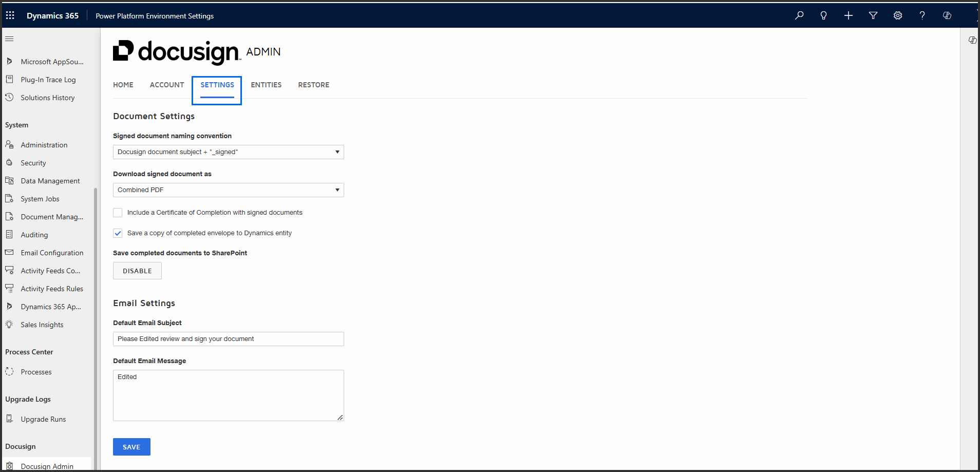Image resolution: width=980 pixels, height=472 pixels.
Task: Select the Security sidebar icon
Action: (10, 162)
